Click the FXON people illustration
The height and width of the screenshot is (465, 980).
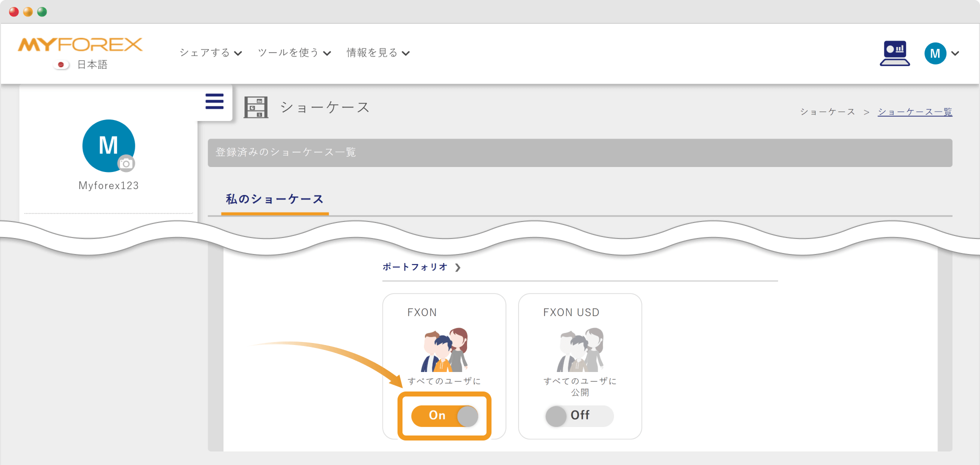coord(444,350)
